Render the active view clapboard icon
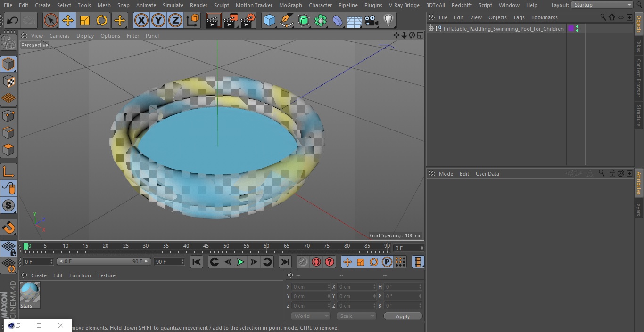Screen dimensions: 644x332 point(214,20)
